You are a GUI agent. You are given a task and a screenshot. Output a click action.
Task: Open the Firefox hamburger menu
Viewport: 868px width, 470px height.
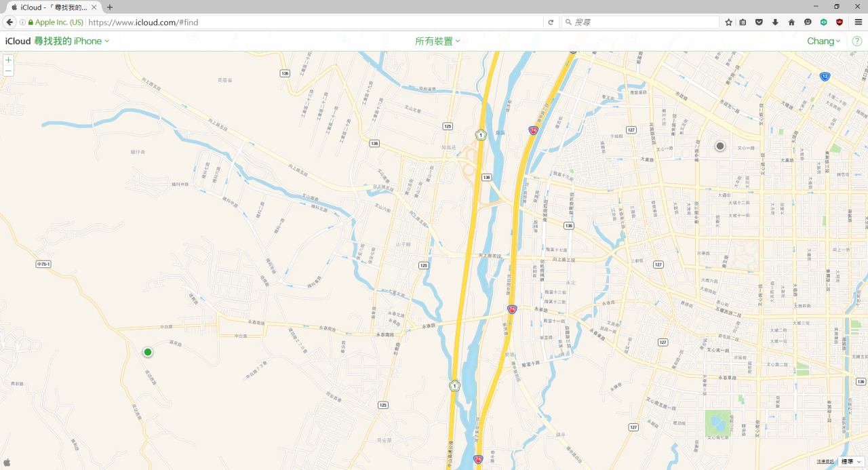click(x=858, y=22)
